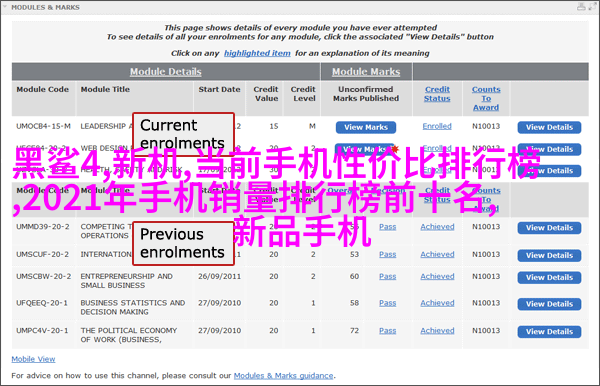Collapse the MODULES & MARKS panel arrow
Image resolution: width=600 pixels, height=386 pixels.
(5, 7)
